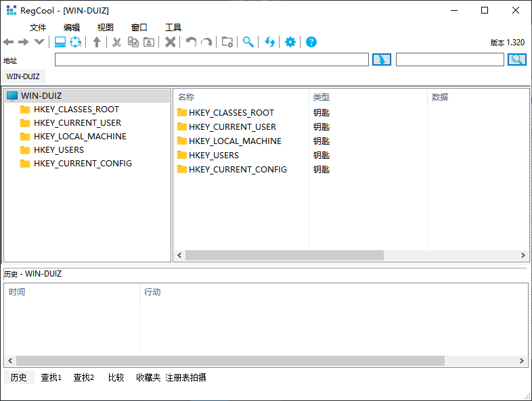Click right arrow of history panel scrollbar
This screenshot has width=532, height=401.
522,360
